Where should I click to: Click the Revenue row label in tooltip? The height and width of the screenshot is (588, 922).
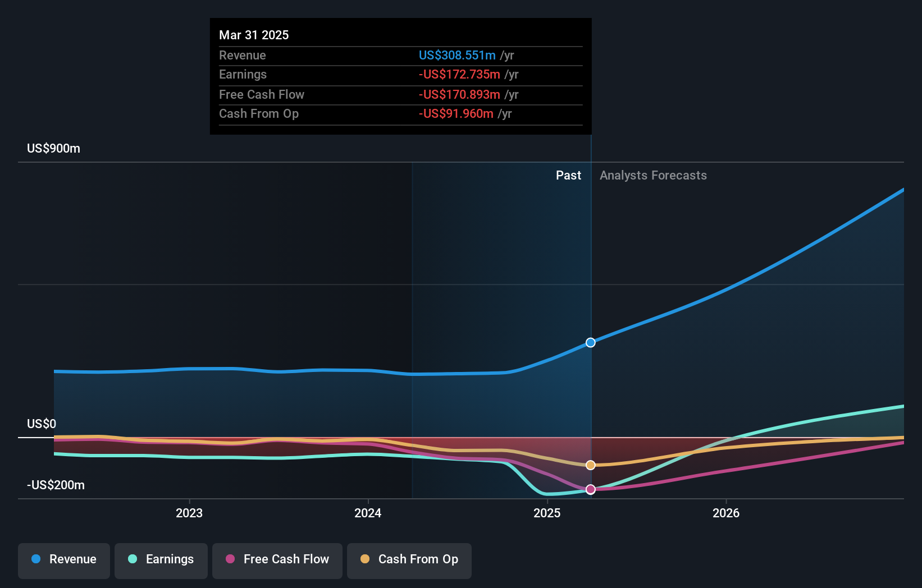click(243, 55)
